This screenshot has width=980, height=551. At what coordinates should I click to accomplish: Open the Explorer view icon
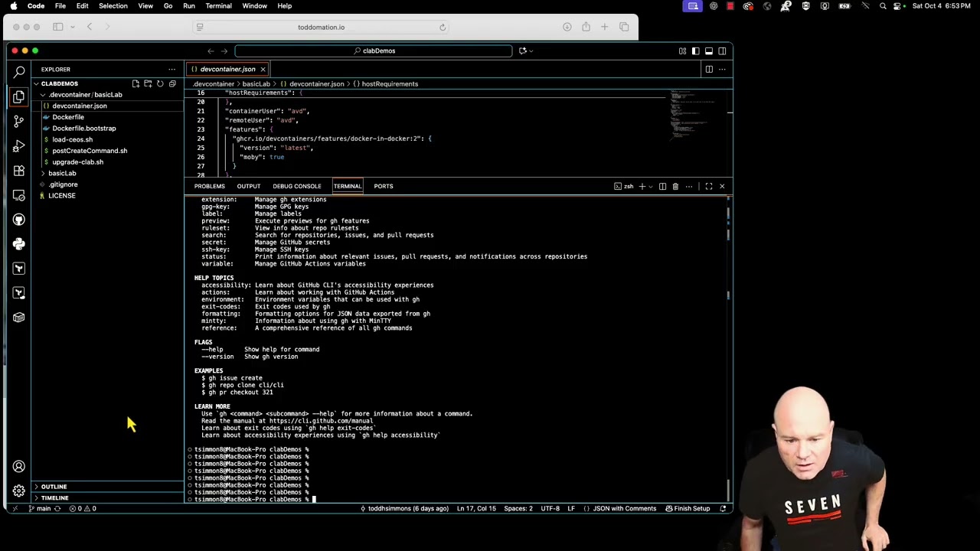19,96
